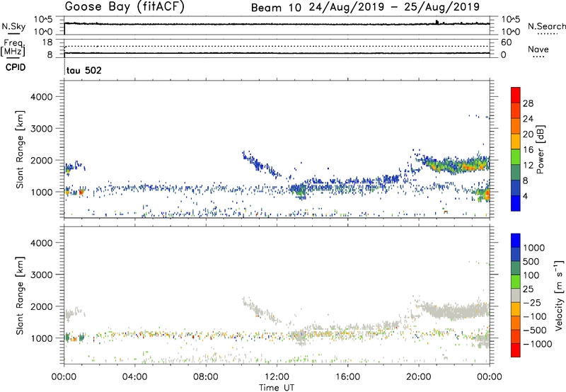
Task: Click the "Goose Bay (fitACF)" plot title
Action: [125, 7]
